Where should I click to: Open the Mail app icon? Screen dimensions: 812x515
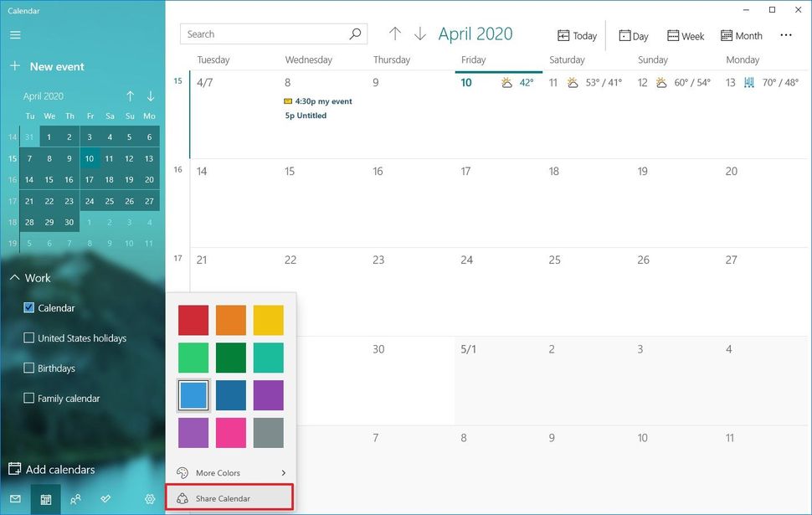click(16, 499)
